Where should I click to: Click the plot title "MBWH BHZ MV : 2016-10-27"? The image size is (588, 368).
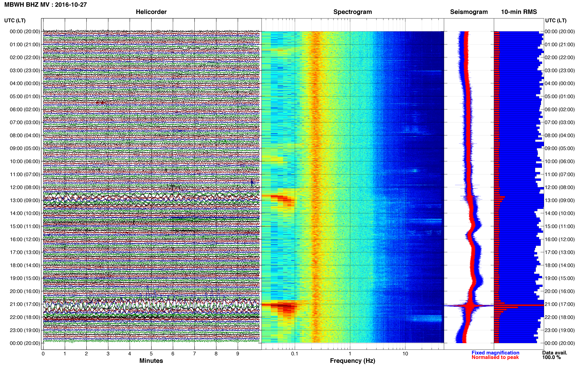click(45, 5)
